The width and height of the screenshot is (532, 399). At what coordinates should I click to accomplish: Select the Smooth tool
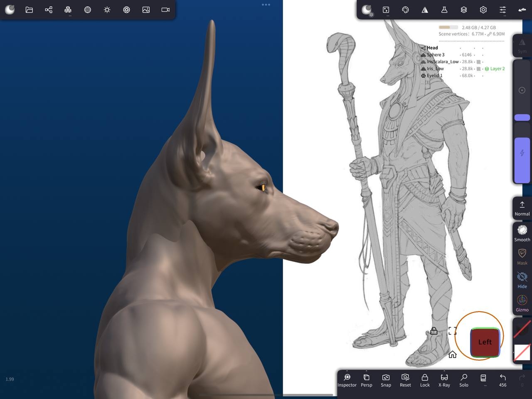click(522, 233)
